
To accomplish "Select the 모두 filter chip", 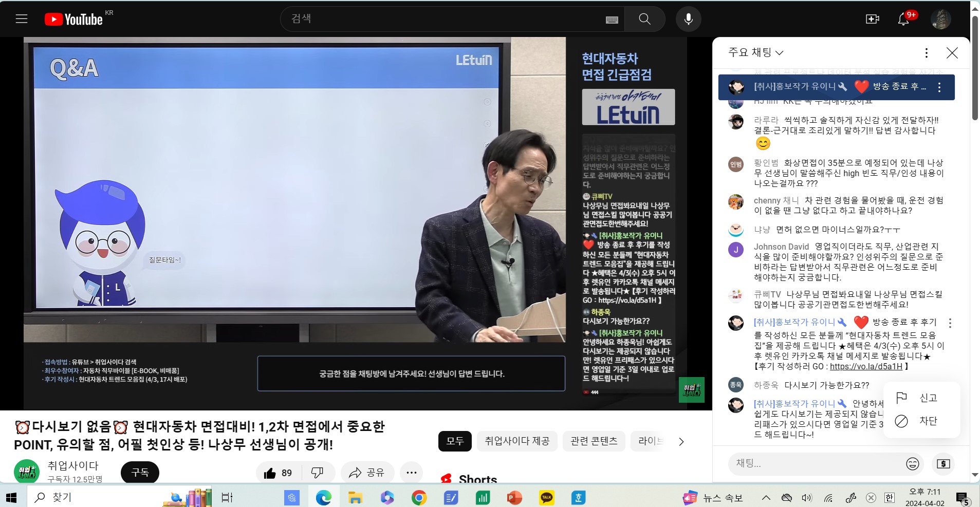I will (455, 441).
